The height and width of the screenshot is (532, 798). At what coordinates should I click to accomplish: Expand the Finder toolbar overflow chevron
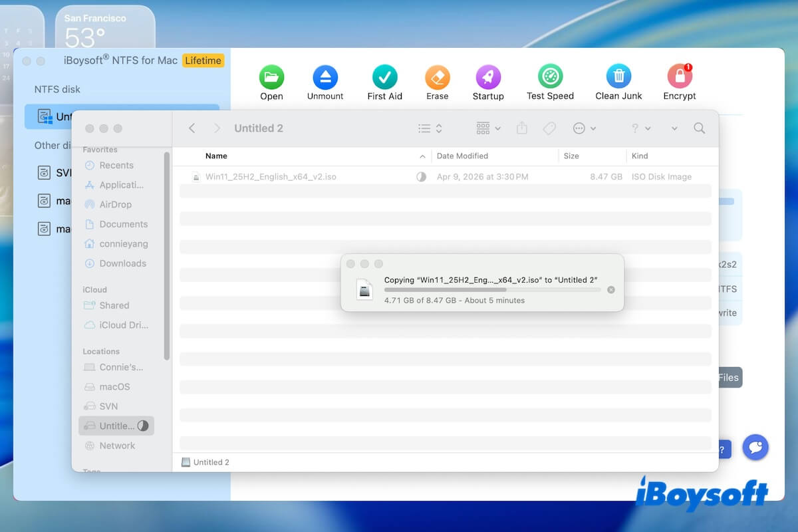[x=674, y=128]
